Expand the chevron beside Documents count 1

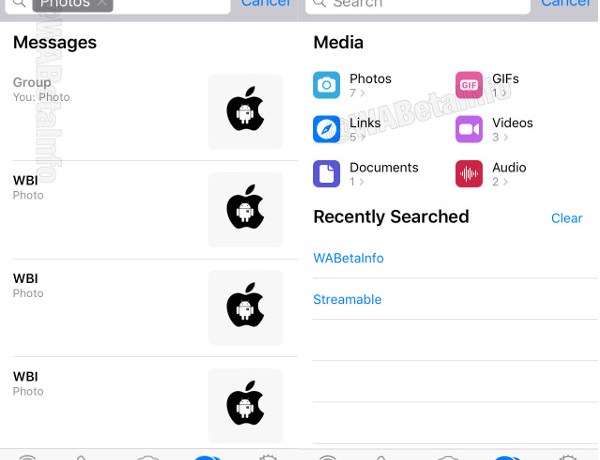pyautogui.click(x=362, y=182)
